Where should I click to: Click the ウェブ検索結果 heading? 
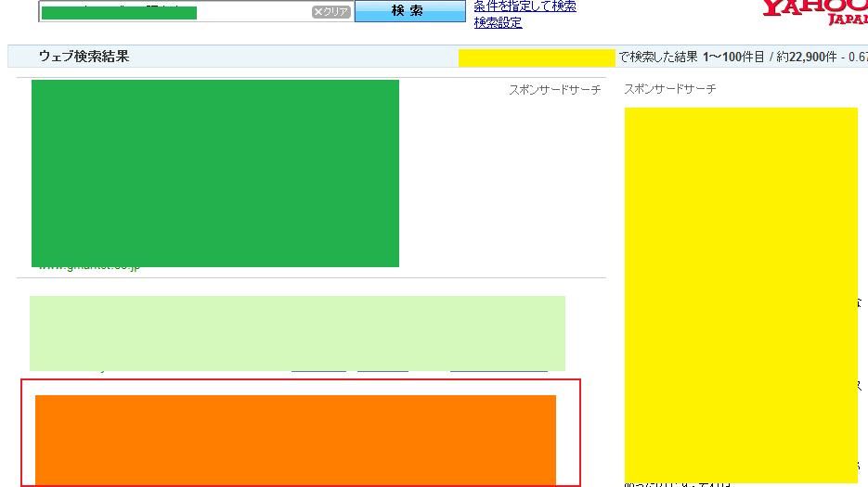point(84,57)
